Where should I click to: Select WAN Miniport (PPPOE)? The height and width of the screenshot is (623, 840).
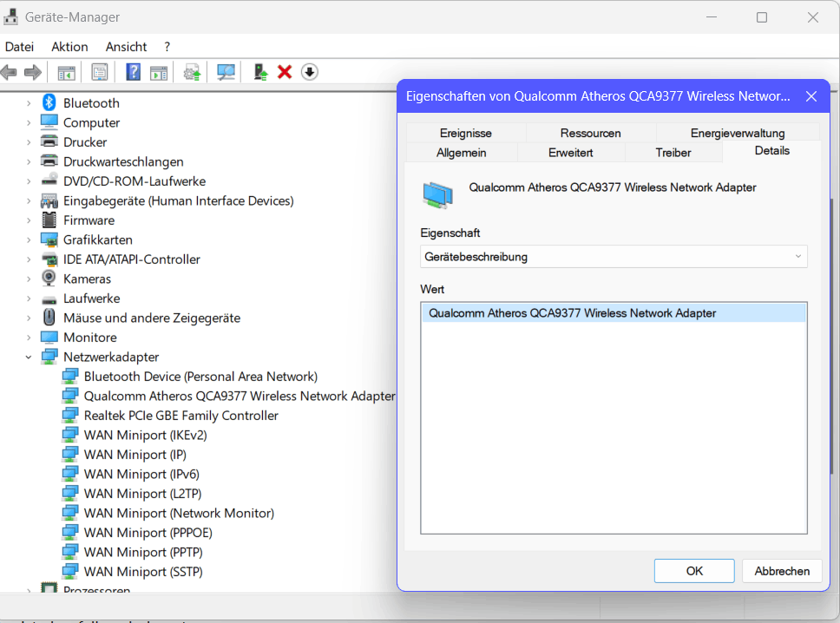click(x=148, y=533)
